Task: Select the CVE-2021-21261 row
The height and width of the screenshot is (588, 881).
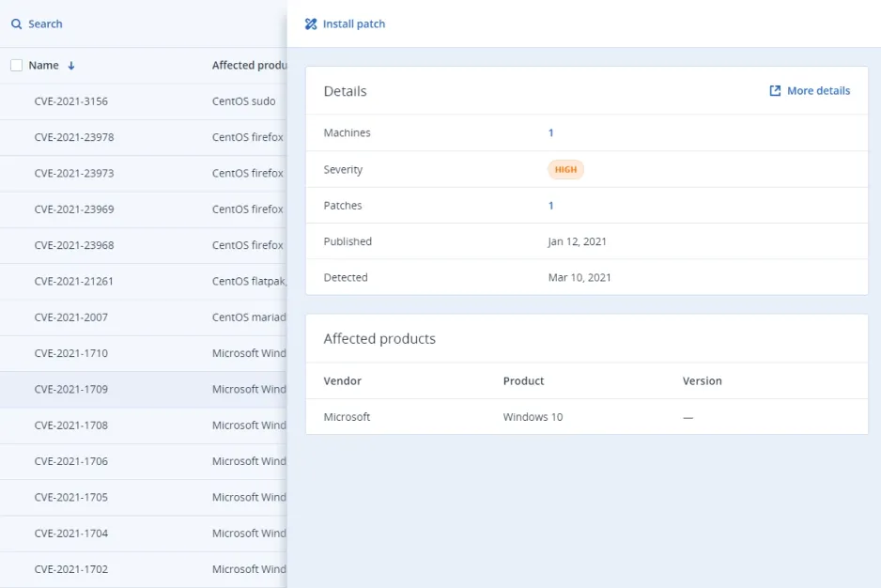Action: click(73, 281)
